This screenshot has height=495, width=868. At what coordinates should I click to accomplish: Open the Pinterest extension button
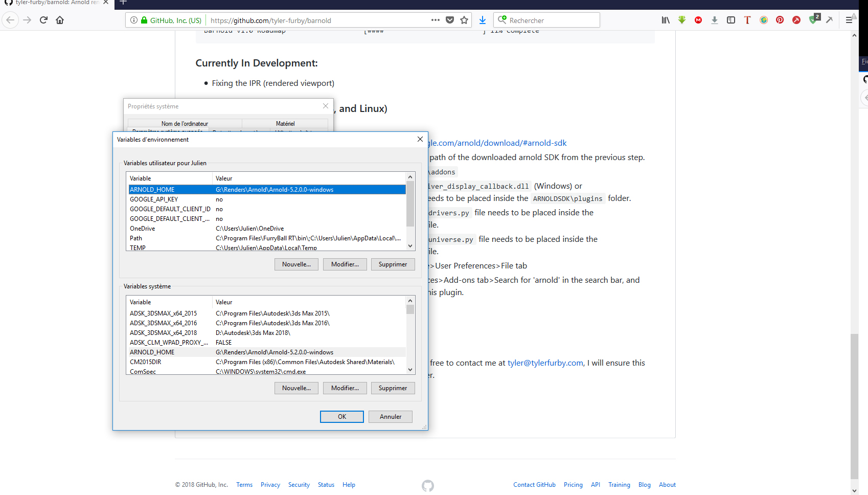[780, 20]
